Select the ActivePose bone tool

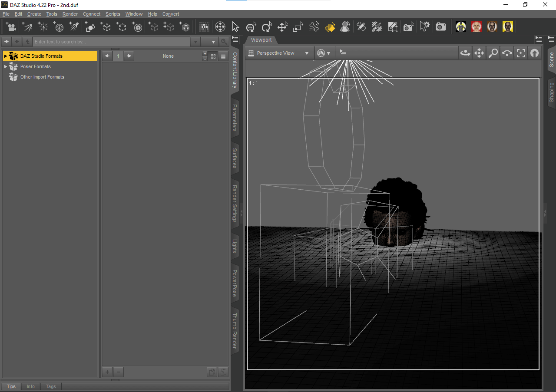[314, 27]
